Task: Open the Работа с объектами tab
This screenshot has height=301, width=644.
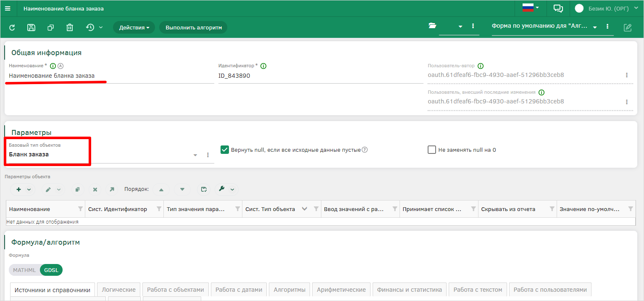Action: click(x=176, y=290)
